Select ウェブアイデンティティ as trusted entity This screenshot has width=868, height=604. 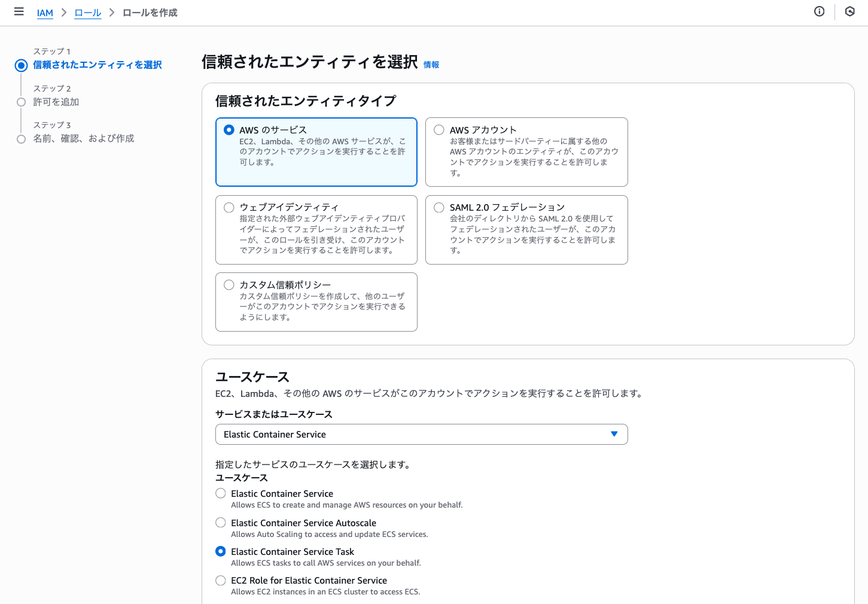(x=229, y=207)
